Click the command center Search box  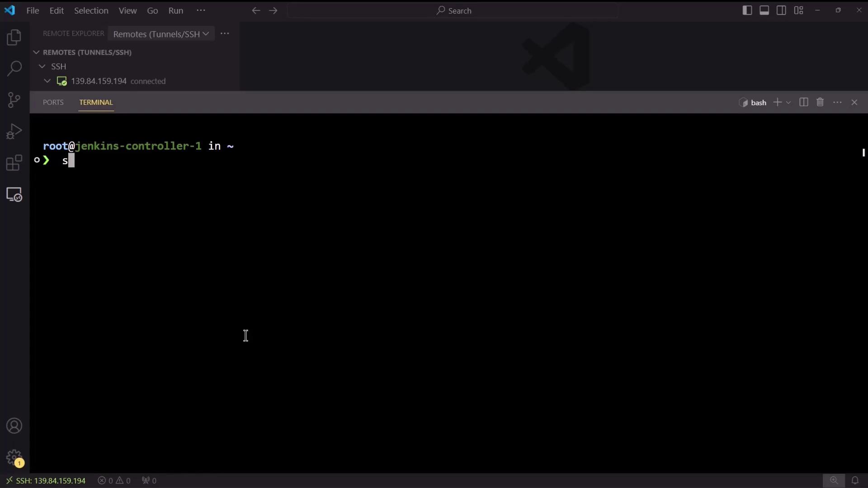click(x=453, y=10)
